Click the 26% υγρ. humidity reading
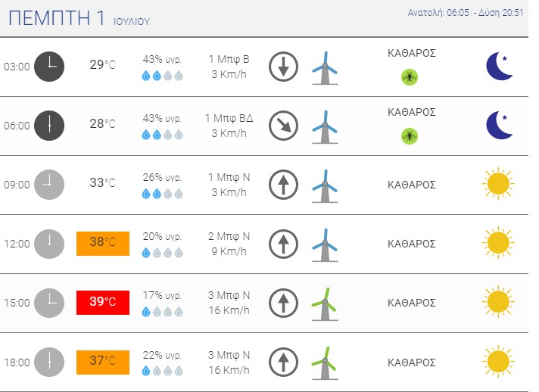This screenshot has width=539, height=392. [162, 177]
